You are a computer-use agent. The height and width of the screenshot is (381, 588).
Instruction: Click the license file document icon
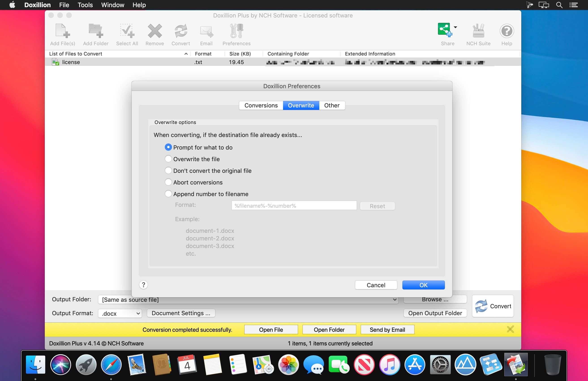pyautogui.click(x=55, y=62)
